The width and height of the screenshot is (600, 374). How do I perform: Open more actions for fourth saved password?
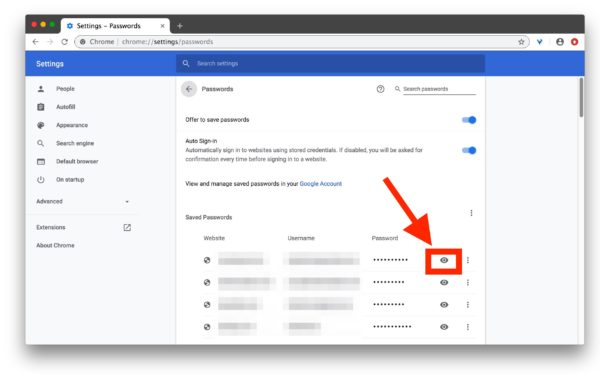[x=468, y=327]
